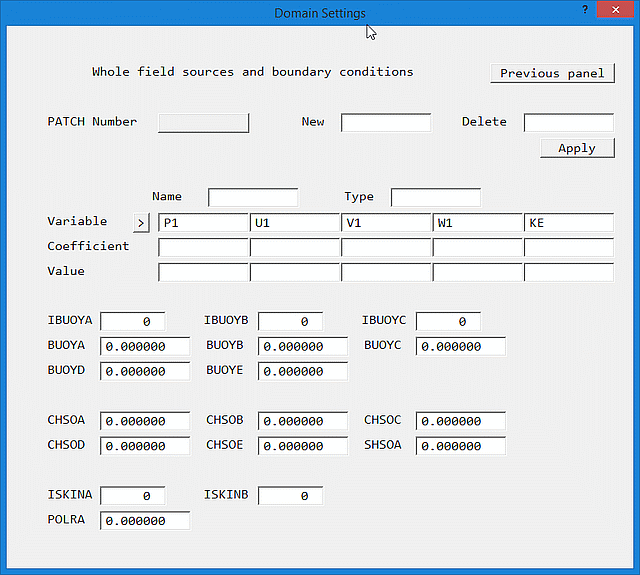Screen dimensions: 640x575
Task: Click the Coefficient field under U1
Action: (295, 247)
